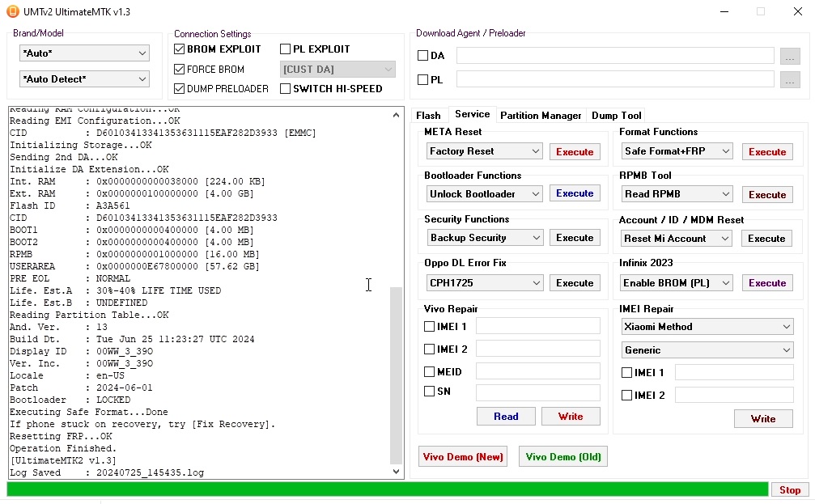Expand the Unlock Bootloader dropdown
This screenshot has height=504, width=815.
(485, 194)
